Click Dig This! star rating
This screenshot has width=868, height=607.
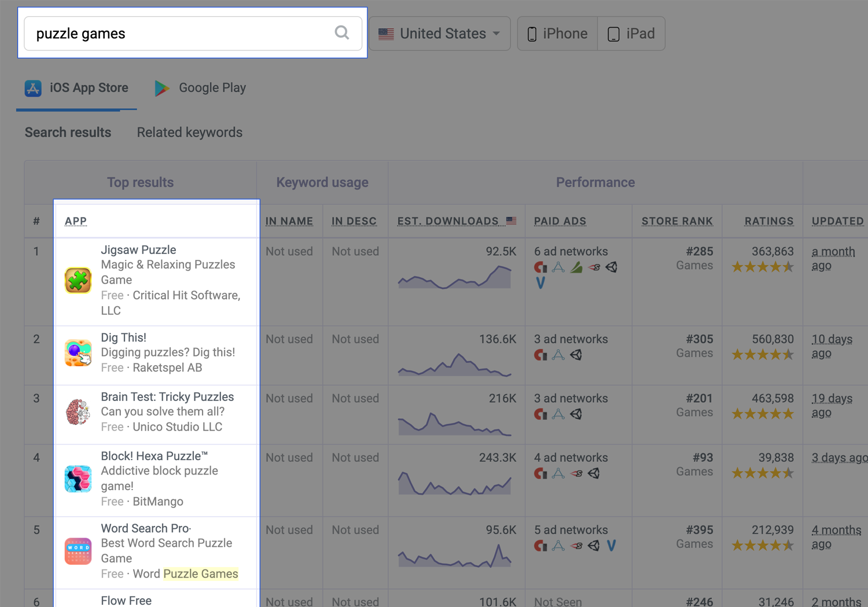click(x=763, y=355)
